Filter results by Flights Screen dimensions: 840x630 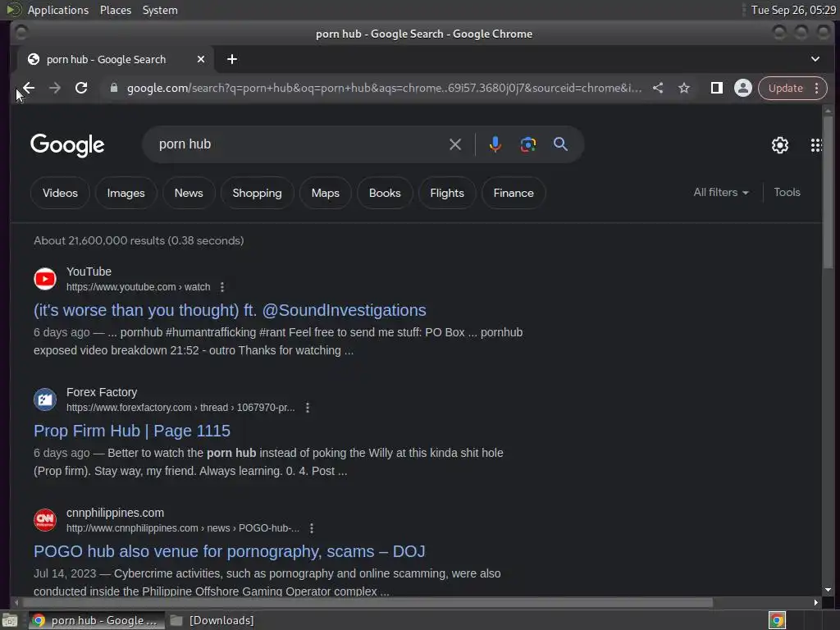(447, 193)
